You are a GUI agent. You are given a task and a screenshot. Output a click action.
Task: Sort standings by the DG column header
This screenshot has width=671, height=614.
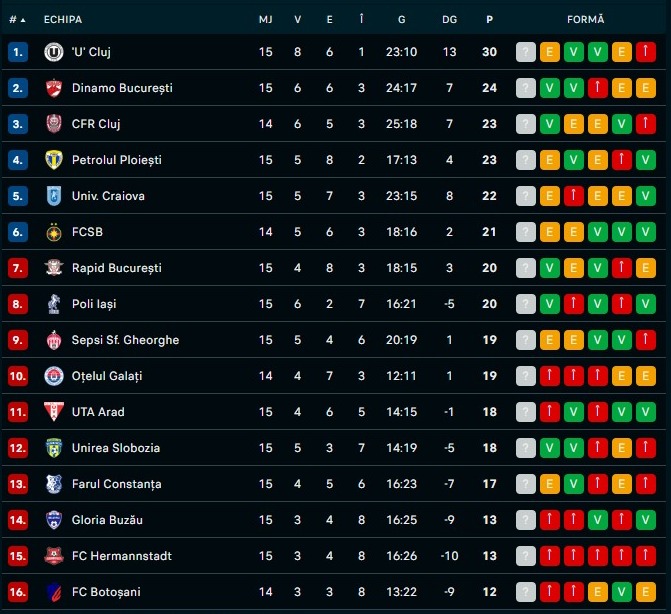click(449, 19)
